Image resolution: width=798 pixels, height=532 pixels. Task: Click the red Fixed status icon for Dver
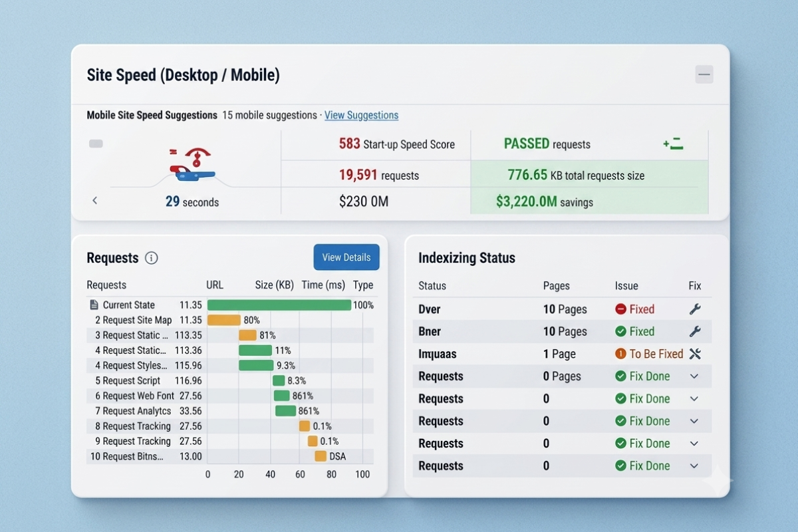click(x=620, y=309)
